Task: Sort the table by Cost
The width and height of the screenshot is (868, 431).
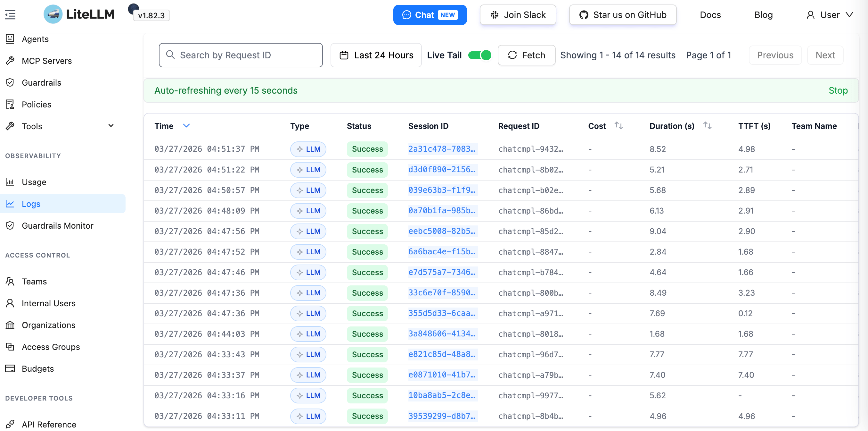Action: (618, 126)
